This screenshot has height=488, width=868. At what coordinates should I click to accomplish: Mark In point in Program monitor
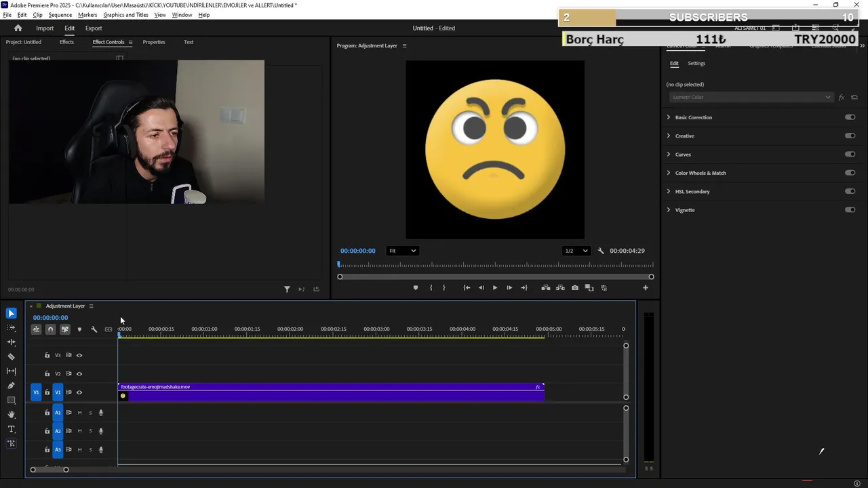pyautogui.click(x=431, y=288)
